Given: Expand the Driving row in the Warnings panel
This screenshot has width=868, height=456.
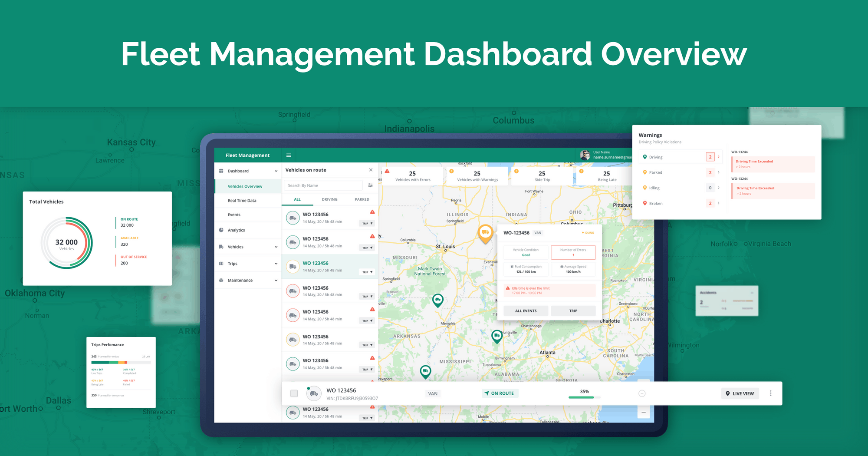Looking at the screenshot, I should tap(718, 157).
